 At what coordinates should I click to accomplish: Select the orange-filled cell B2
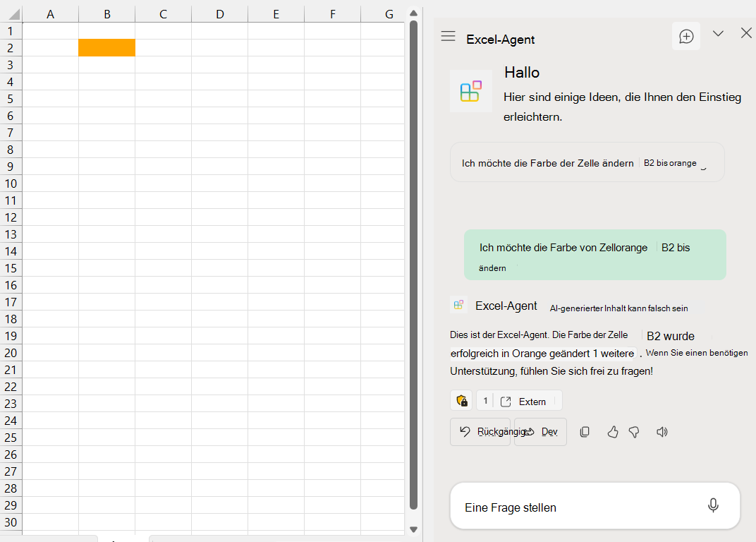[x=106, y=48]
